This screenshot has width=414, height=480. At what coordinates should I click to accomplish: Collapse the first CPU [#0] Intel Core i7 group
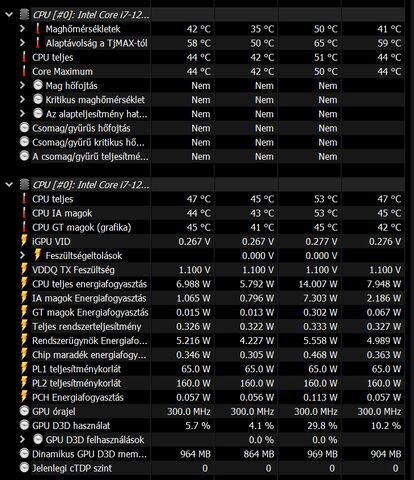coord(9,15)
